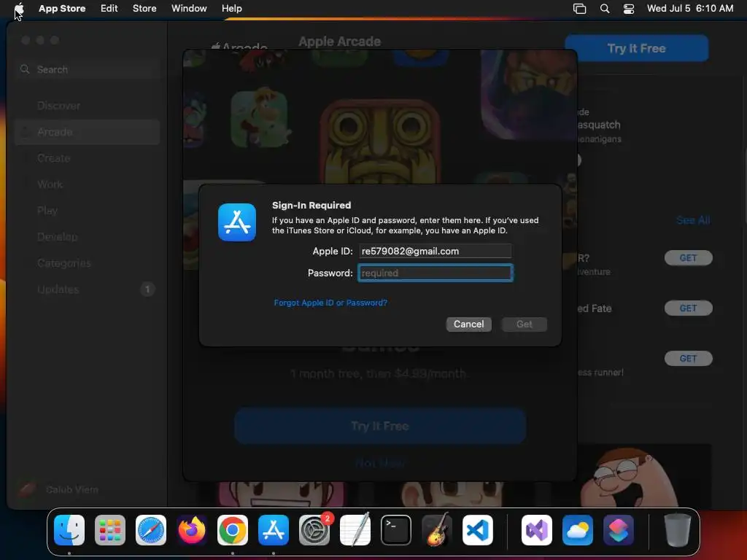Focus the Password field

(x=435, y=273)
